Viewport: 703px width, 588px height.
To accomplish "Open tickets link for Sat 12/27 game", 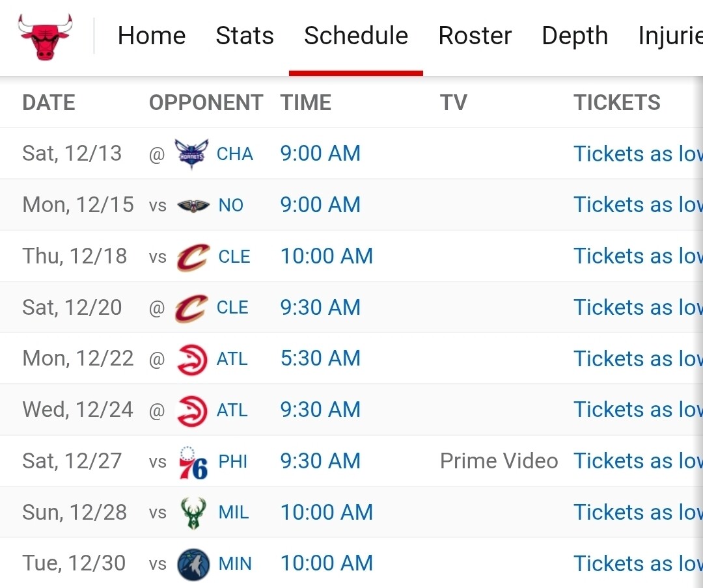I will point(637,461).
